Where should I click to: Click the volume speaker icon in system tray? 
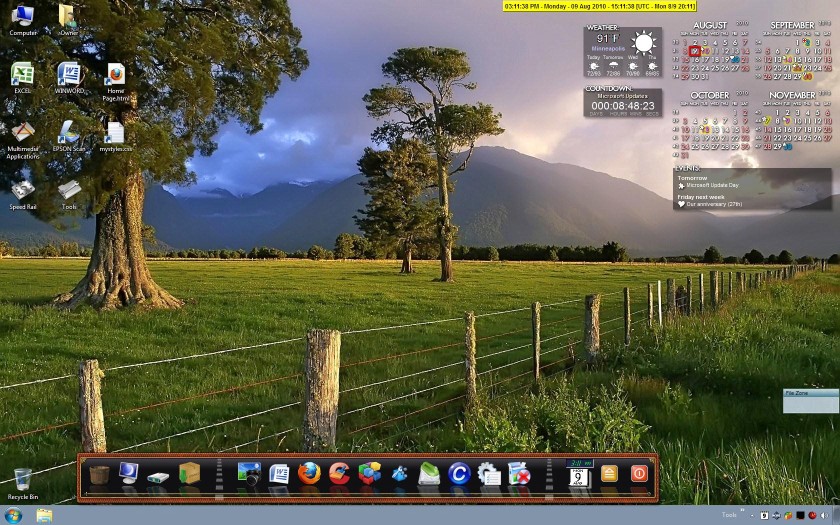point(823,515)
